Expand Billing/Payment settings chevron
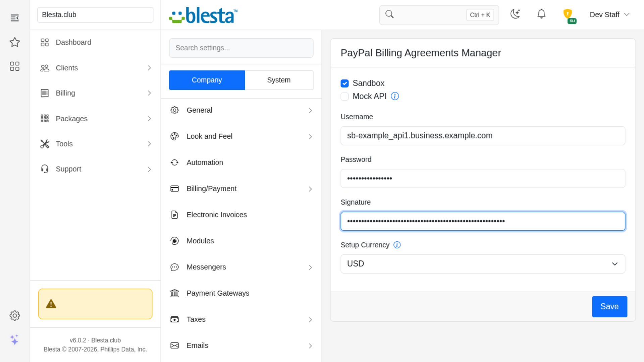Viewport: 644px width, 362px height. pos(311,189)
